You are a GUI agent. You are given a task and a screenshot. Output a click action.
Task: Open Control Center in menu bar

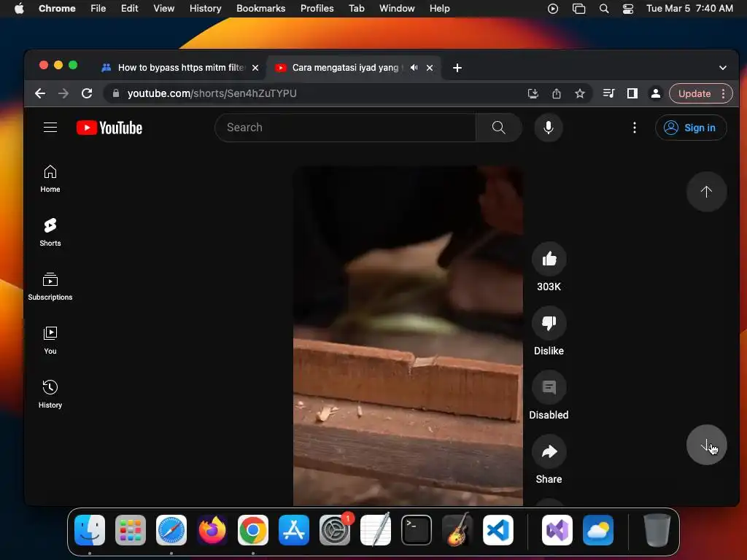[628, 9]
